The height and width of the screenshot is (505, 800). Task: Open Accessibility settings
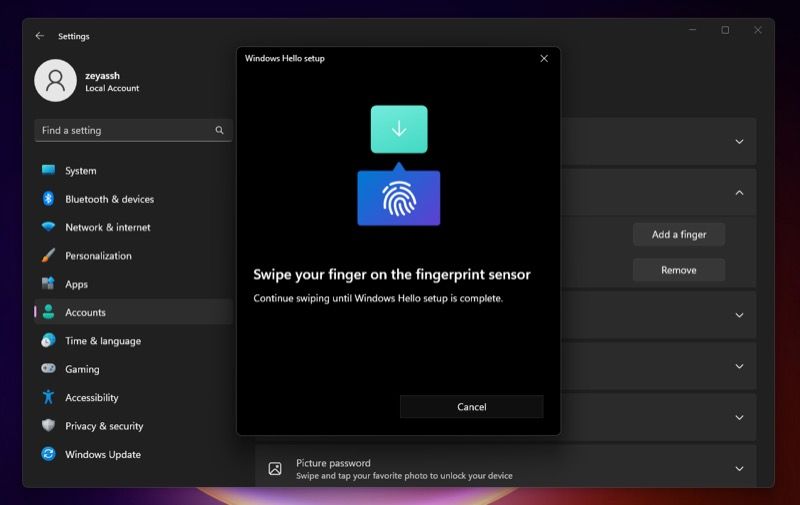(x=134, y=397)
